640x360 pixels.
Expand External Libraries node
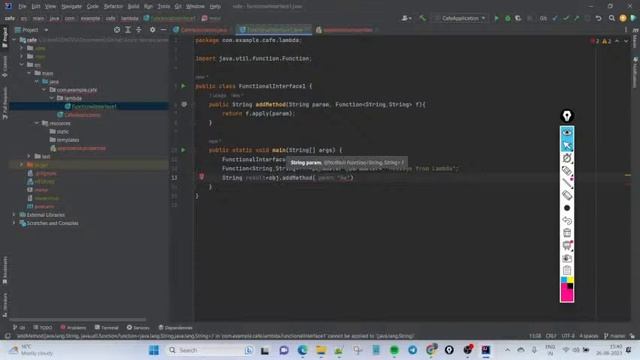coord(14,215)
